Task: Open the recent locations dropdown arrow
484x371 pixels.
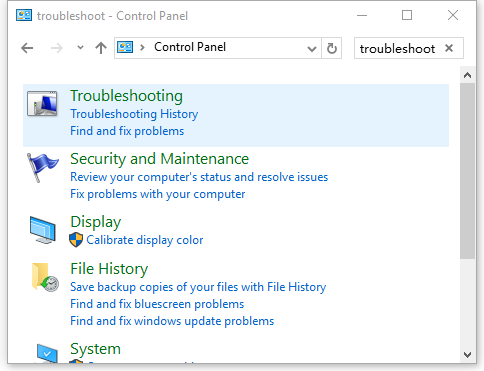Action: [x=80, y=48]
